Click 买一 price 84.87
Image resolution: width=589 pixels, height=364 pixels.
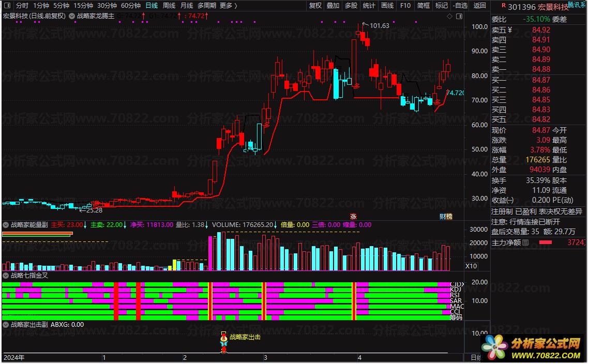[x=541, y=80]
